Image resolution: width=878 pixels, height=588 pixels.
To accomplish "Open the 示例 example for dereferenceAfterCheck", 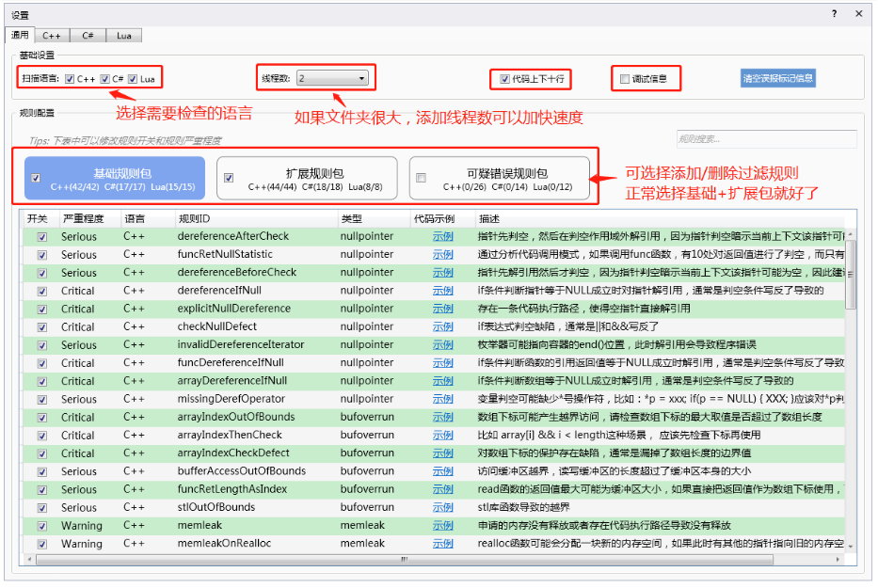I will [x=442, y=236].
